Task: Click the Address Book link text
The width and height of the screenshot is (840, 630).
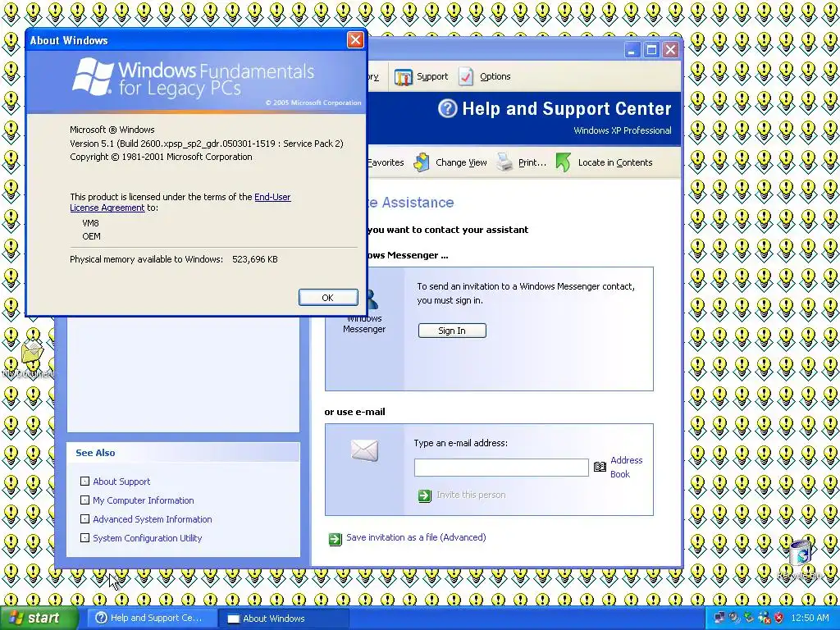Action: 626,467
